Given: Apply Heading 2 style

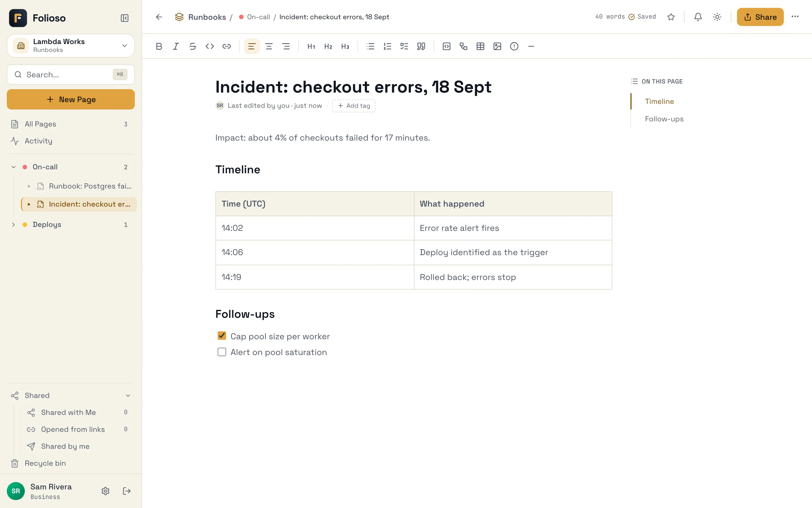Looking at the screenshot, I should [x=328, y=46].
